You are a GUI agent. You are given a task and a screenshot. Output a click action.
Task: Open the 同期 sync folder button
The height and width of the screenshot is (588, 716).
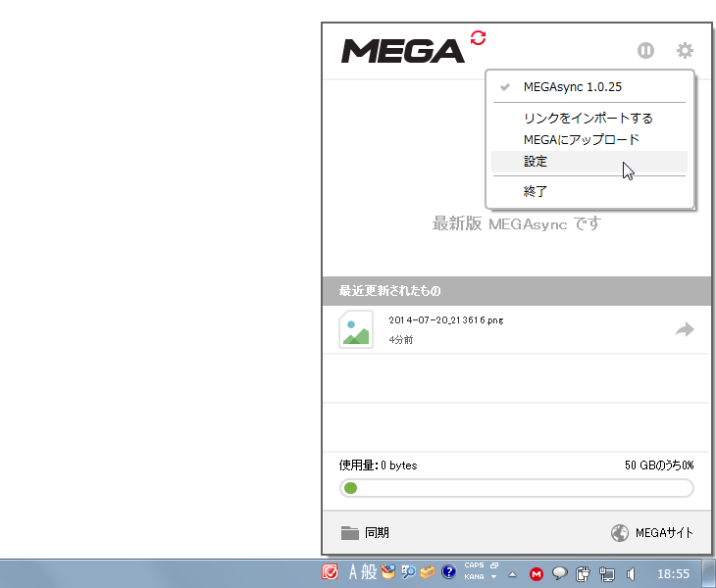[365, 533]
